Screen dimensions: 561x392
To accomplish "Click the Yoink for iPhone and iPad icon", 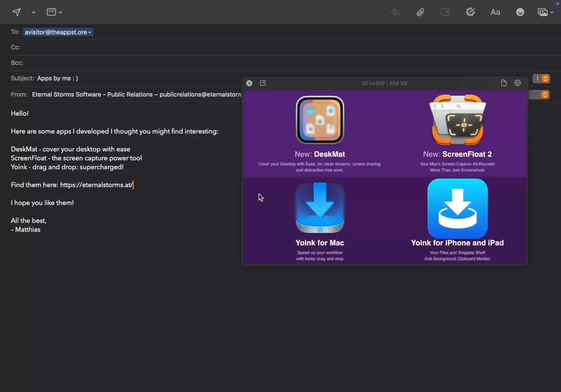I will 457,208.
